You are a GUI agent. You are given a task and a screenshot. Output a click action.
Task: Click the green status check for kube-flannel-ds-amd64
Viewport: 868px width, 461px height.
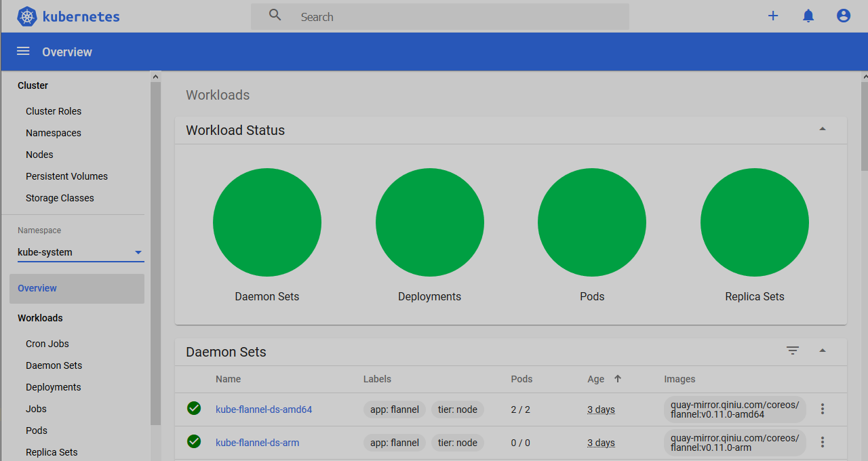pyautogui.click(x=194, y=408)
